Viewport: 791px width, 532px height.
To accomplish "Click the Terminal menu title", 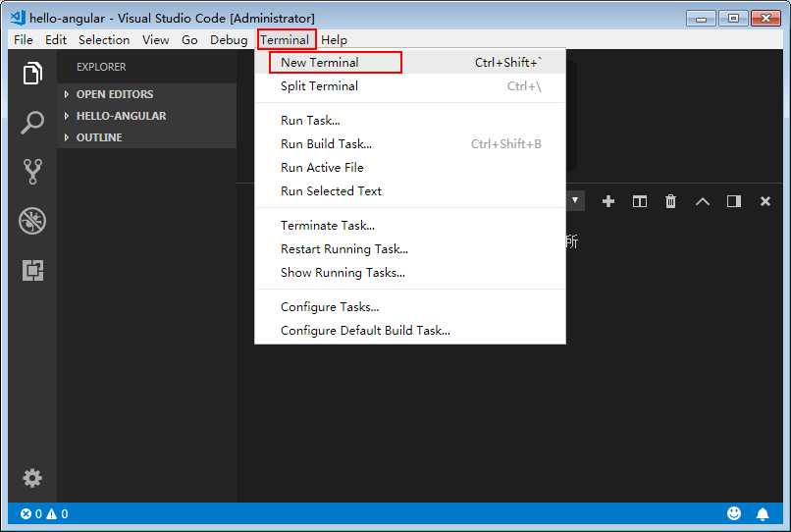I will point(285,40).
